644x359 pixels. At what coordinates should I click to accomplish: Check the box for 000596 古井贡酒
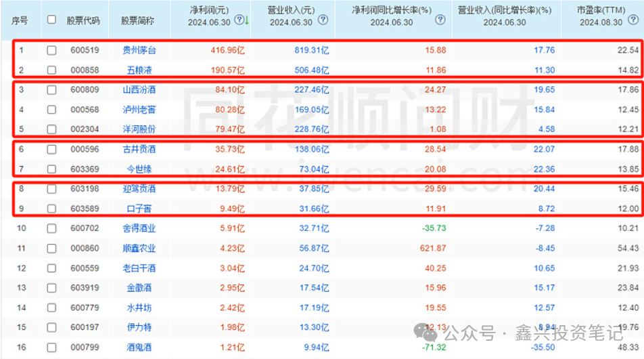pyautogui.click(x=51, y=149)
